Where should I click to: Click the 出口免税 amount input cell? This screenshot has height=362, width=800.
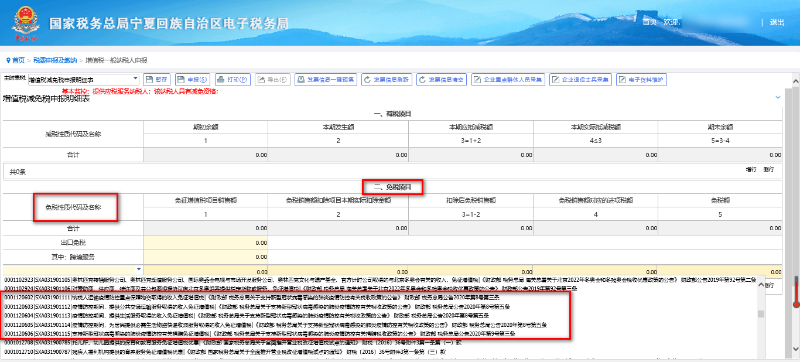(206, 243)
